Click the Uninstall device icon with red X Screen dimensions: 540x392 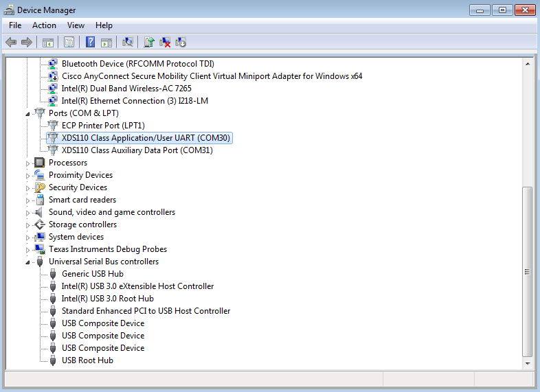tap(165, 43)
